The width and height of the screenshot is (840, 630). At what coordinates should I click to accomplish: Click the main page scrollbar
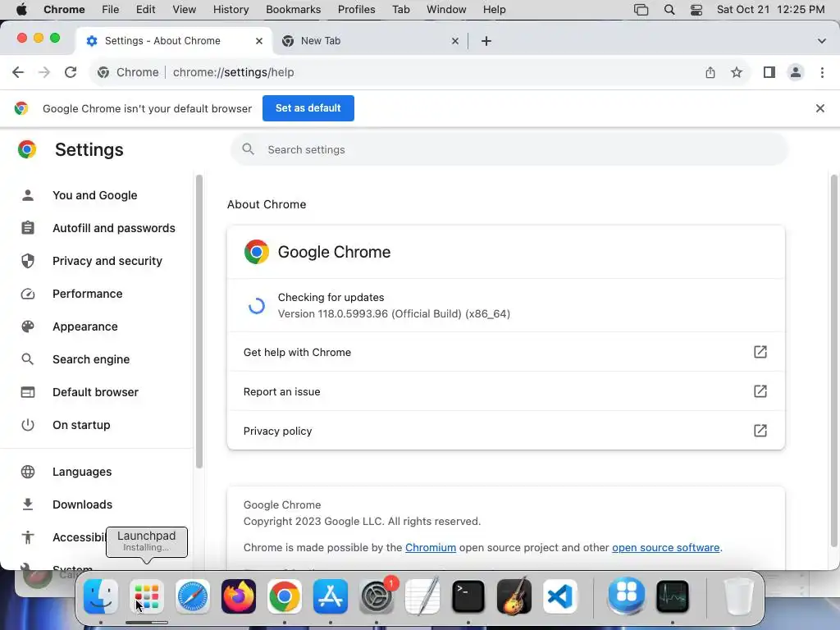[x=834, y=361]
